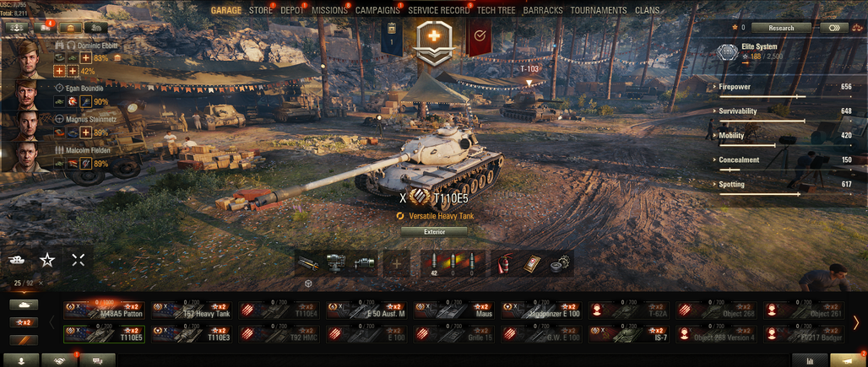Select the Maus tank in the carousel

[454, 310]
